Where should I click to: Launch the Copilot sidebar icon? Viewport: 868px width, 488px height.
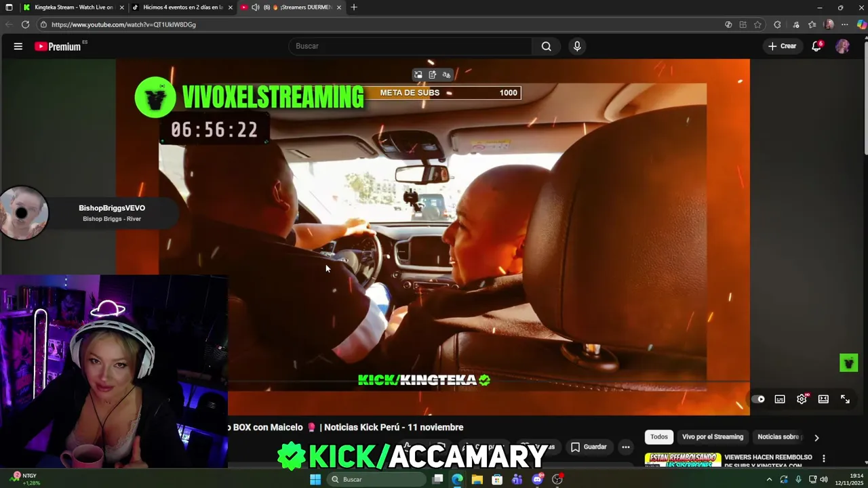click(x=861, y=24)
